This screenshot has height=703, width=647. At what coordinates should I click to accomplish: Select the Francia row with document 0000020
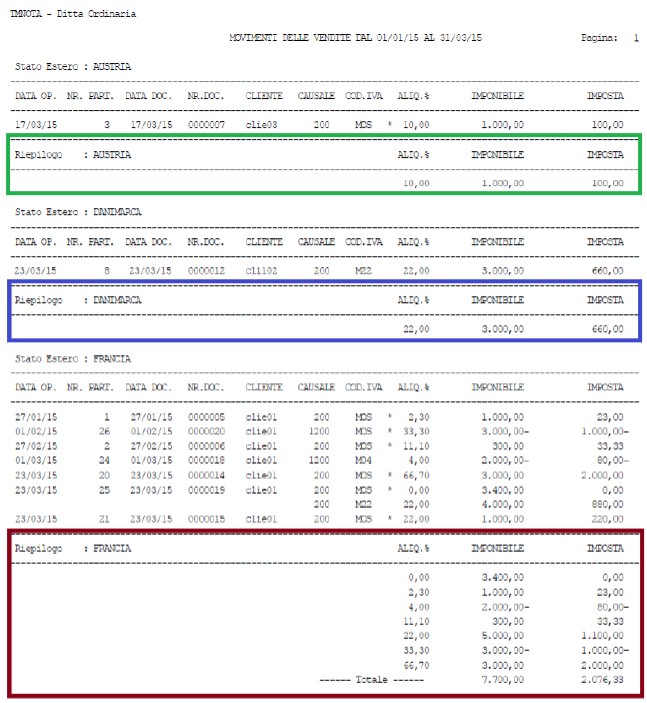[321, 431]
